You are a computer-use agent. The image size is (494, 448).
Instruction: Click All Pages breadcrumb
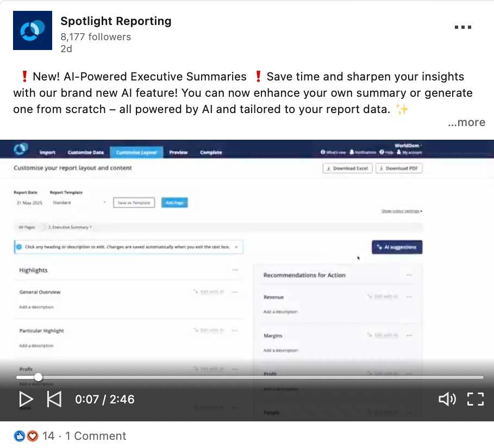coord(27,227)
